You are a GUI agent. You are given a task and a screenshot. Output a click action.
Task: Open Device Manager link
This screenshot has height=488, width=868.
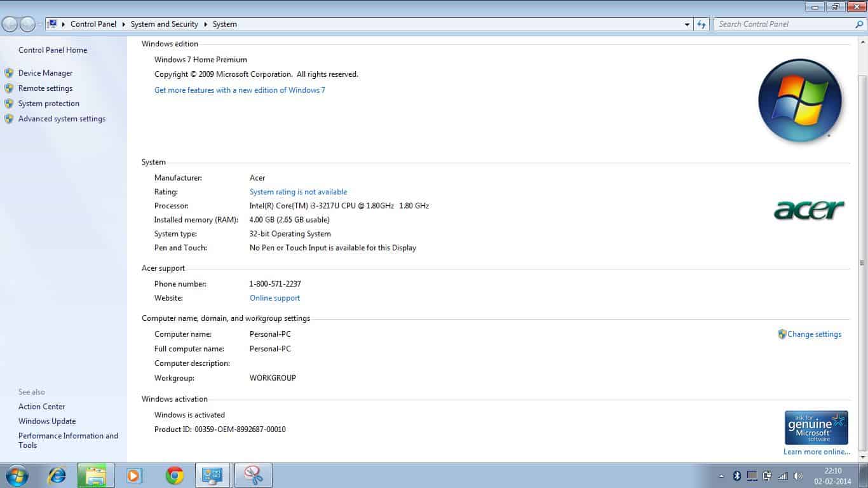pyautogui.click(x=46, y=73)
